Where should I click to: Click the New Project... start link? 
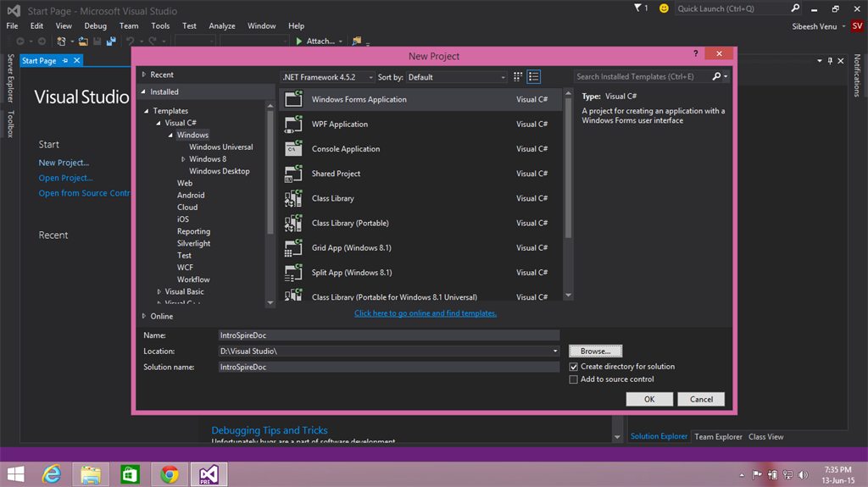(x=64, y=163)
